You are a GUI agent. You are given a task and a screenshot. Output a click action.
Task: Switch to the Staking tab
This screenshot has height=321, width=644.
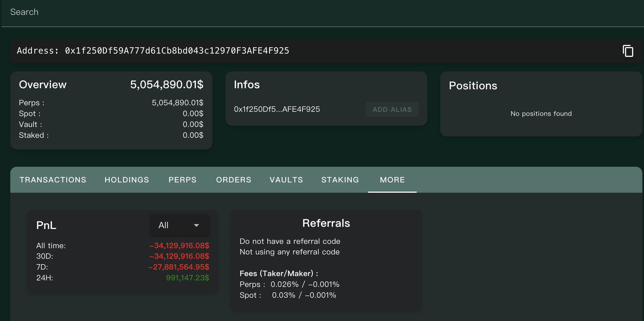tap(340, 180)
